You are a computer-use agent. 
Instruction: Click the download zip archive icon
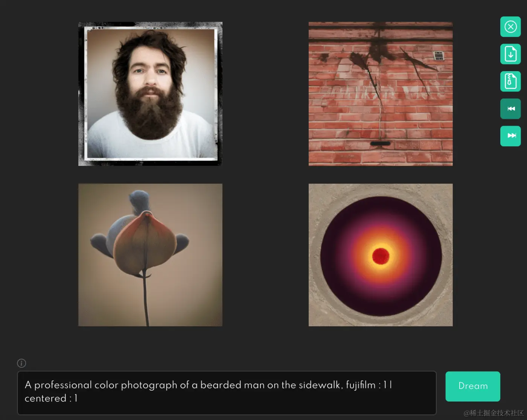coord(510,81)
